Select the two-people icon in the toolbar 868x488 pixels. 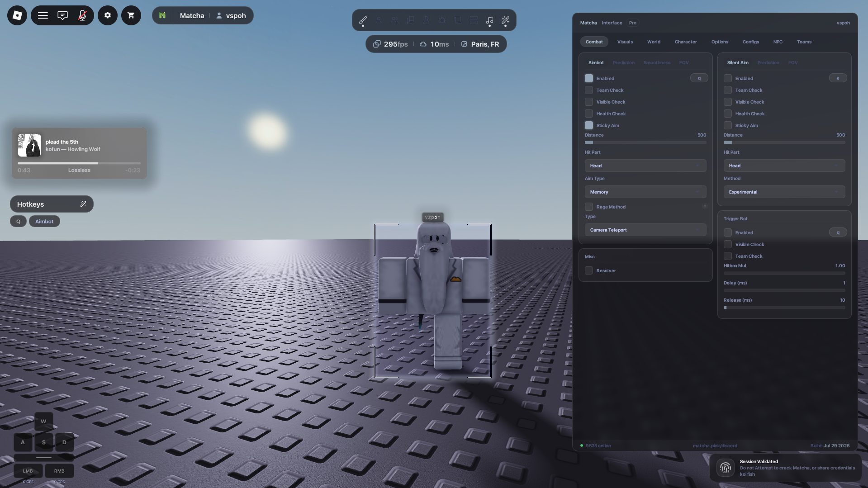[x=394, y=20]
